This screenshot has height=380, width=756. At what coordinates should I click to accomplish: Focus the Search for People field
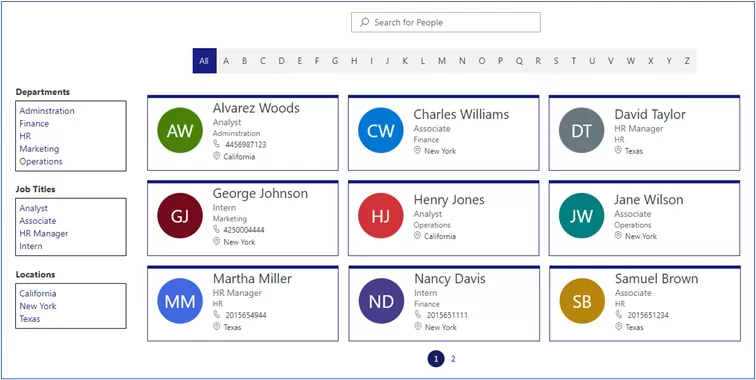point(446,22)
